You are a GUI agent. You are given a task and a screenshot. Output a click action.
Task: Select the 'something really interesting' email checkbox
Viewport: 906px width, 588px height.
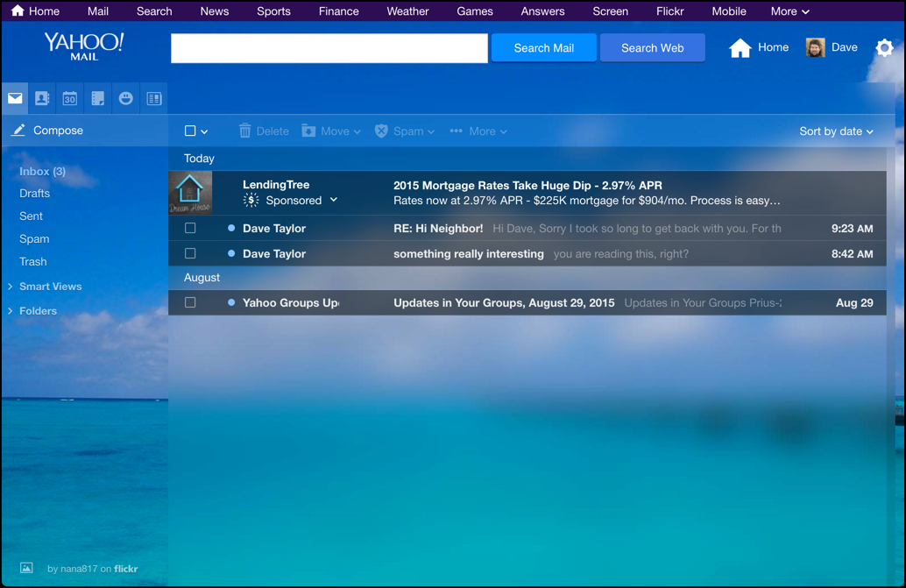coord(190,253)
